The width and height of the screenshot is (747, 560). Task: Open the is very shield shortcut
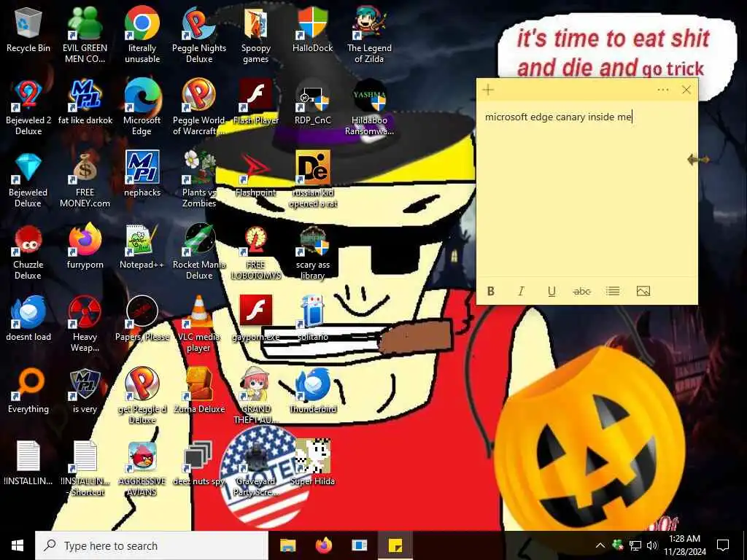(85, 391)
